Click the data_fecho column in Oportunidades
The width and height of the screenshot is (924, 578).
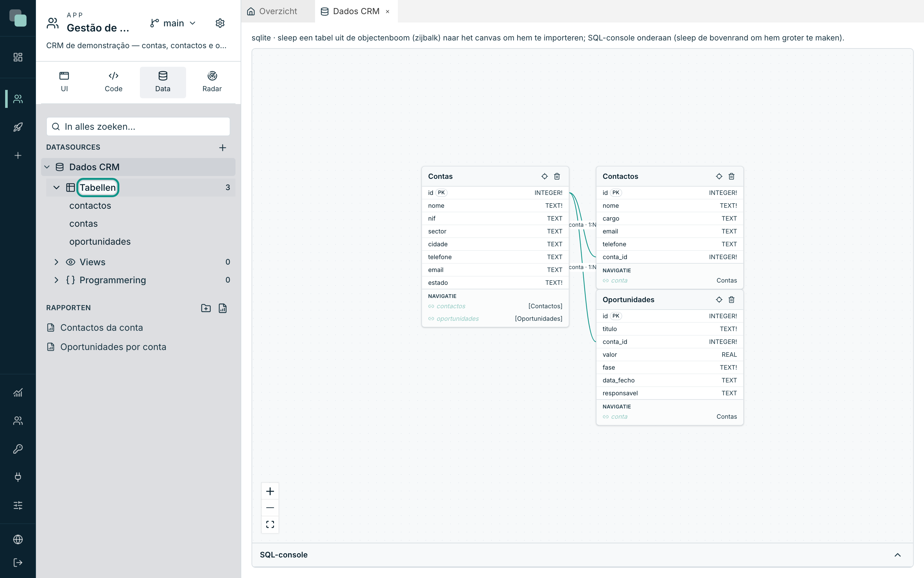[x=670, y=381]
